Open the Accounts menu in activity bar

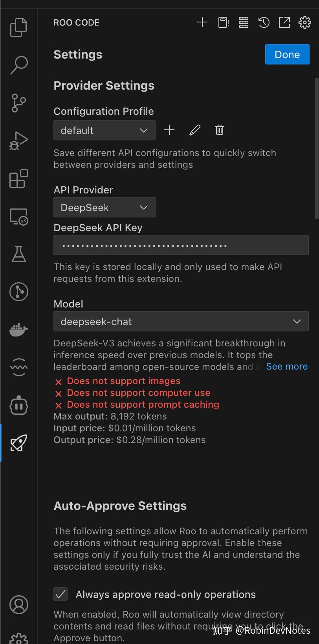point(18,604)
